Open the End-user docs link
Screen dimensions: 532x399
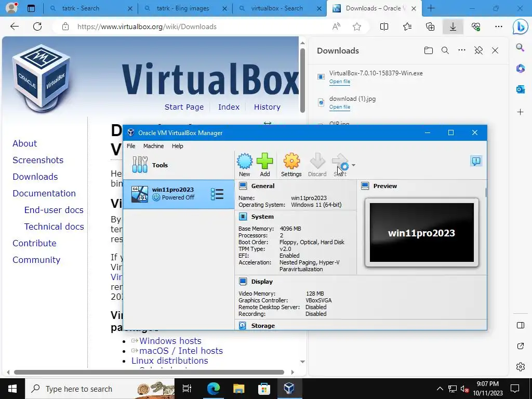(x=54, y=210)
